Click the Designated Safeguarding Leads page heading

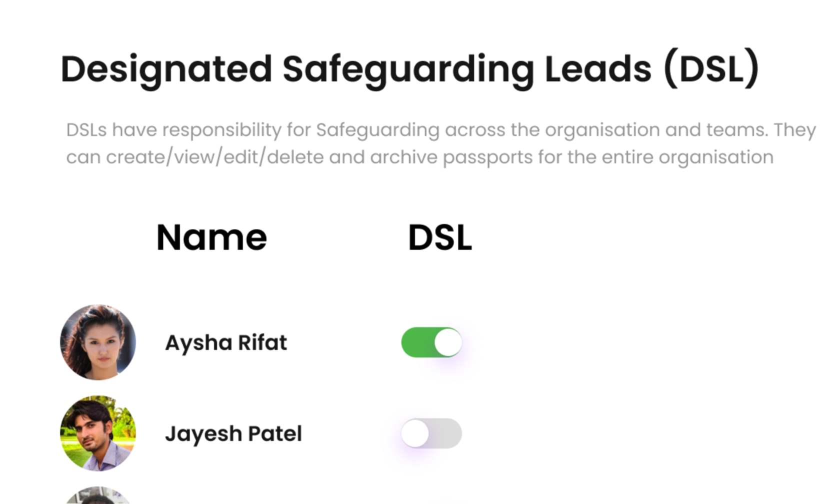410,70
